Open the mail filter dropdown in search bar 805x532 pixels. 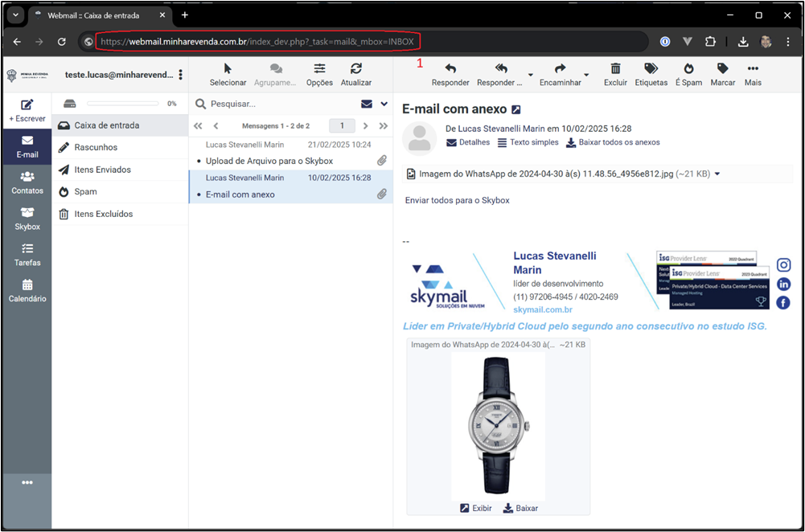(x=384, y=104)
